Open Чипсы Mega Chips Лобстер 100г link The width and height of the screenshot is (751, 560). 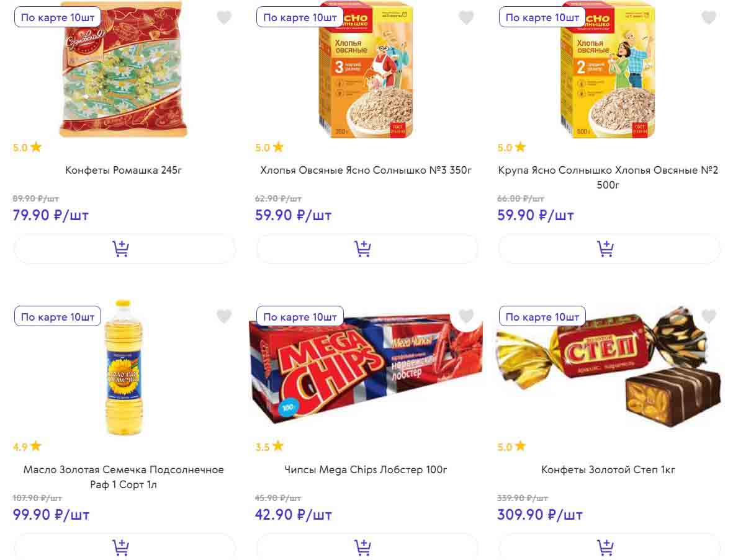pos(366,469)
